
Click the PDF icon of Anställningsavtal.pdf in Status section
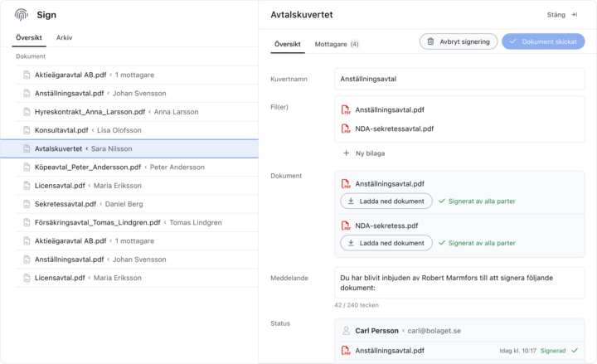pos(346,351)
